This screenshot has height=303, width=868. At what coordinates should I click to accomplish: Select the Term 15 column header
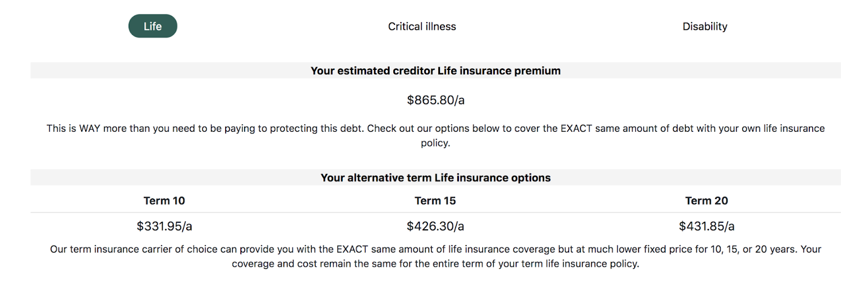(435, 201)
